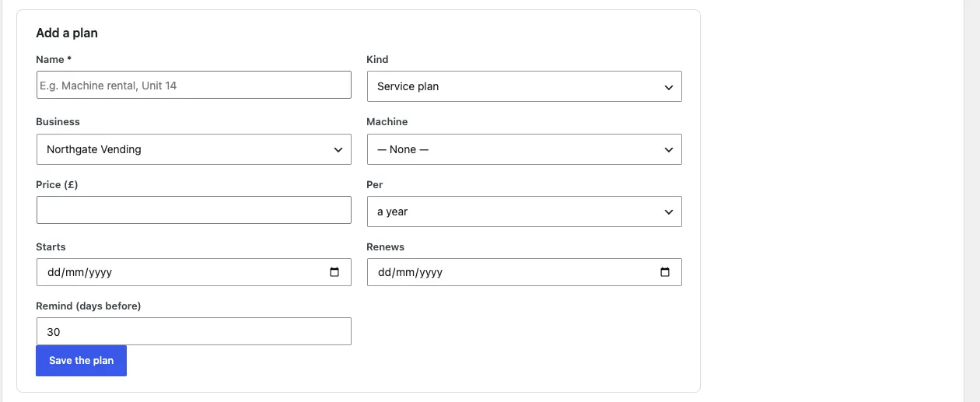The height and width of the screenshot is (402, 980).
Task: Expand the Business dropdown showing Northgate Vending
Action: click(194, 149)
